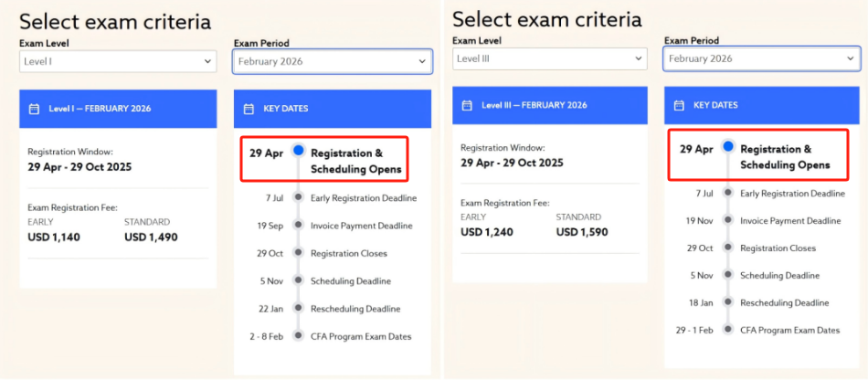Click blue dot next to 29 Apr, Level III timeline
This screenshot has height=380, width=868.
[728, 146]
